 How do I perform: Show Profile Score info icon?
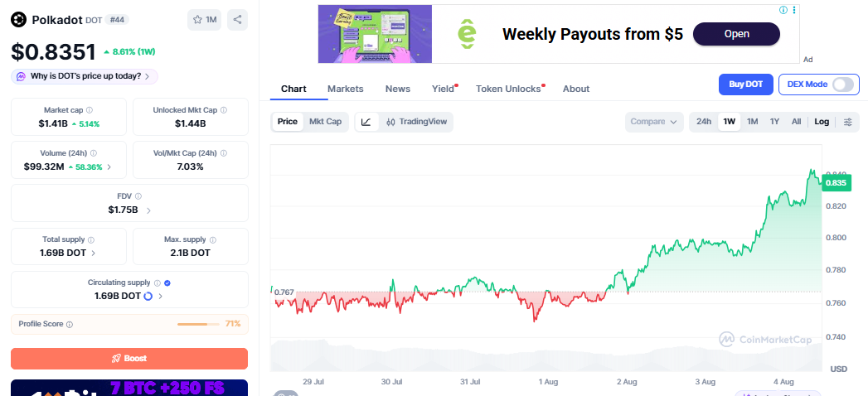point(70,325)
